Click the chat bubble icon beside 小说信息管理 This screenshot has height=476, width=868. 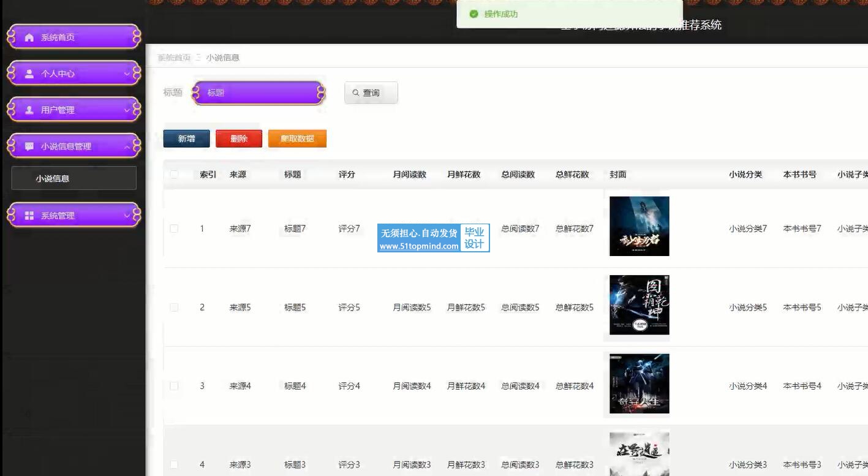click(29, 146)
